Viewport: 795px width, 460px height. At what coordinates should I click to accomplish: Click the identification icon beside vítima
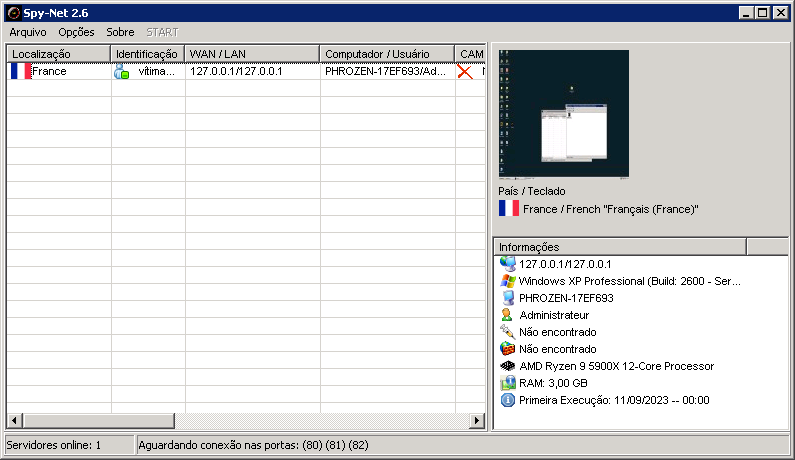(122, 72)
